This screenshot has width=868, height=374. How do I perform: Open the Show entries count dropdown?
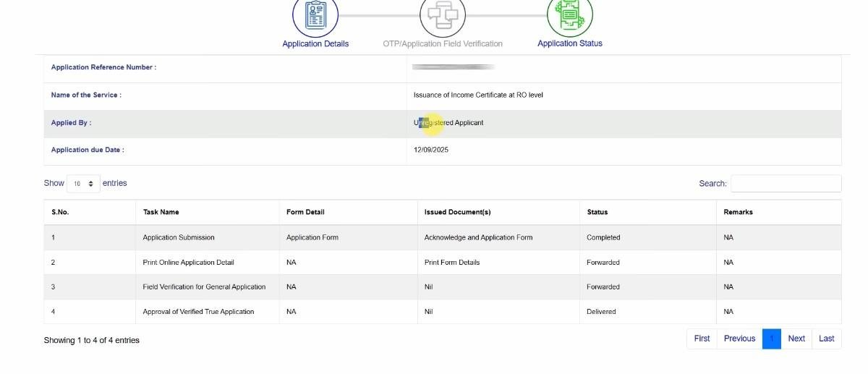tap(84, 184)
